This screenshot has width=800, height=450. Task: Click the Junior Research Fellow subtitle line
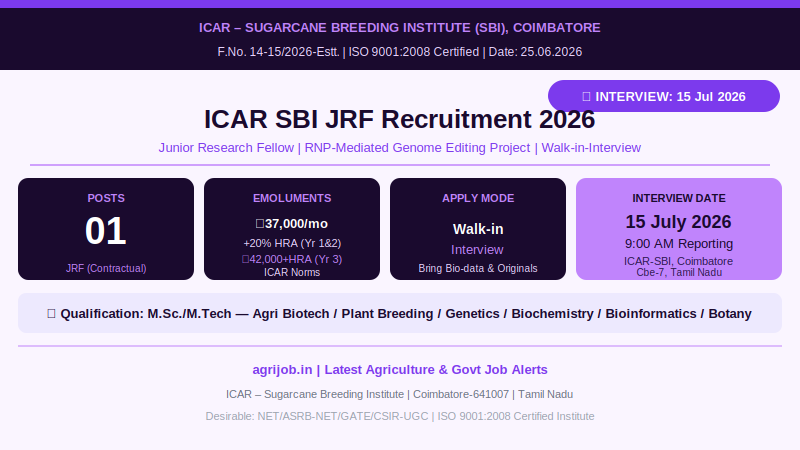[x=399, y=148]
